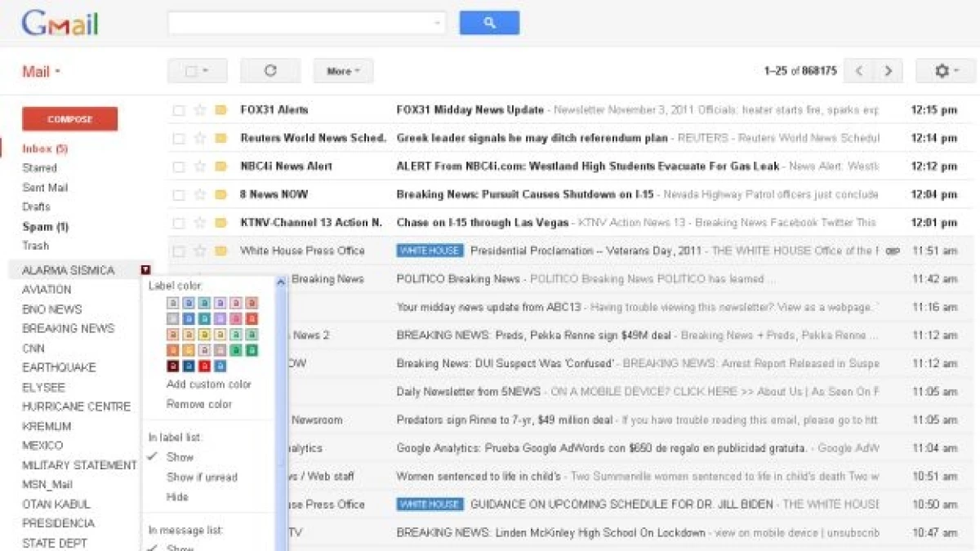Tick the checkbox for NBC4i News Alert email
Screen dimensions: 980x551
click(178, 167)
